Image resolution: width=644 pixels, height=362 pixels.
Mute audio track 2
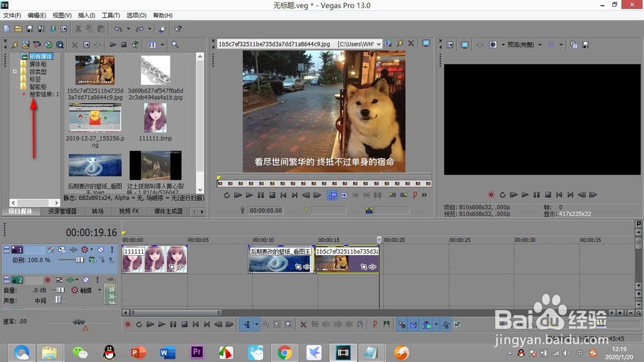click(x=86, y=280)
